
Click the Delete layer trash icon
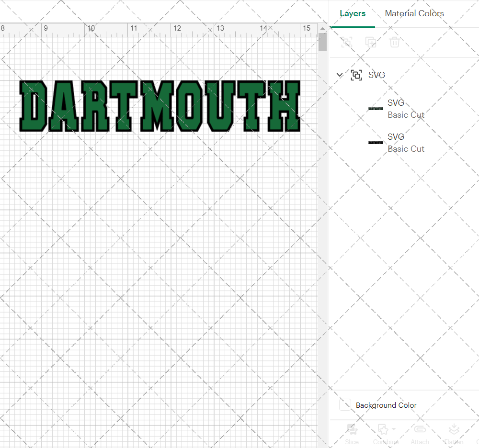coord(394,42)
